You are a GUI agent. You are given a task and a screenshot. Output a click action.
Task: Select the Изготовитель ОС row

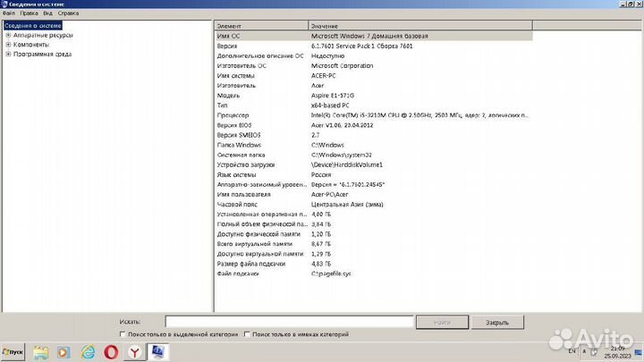[x=374, y=65]
